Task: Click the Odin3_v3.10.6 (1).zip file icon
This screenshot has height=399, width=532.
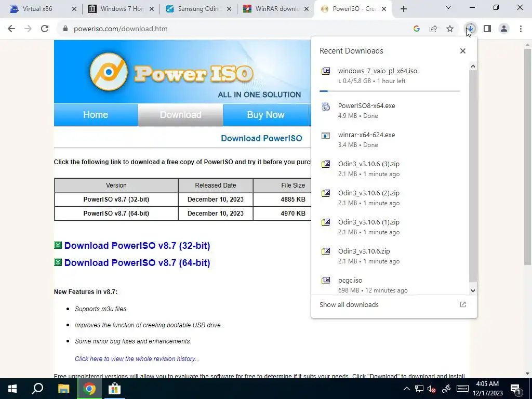Action: pyautogui.click(x=326, y=222)
